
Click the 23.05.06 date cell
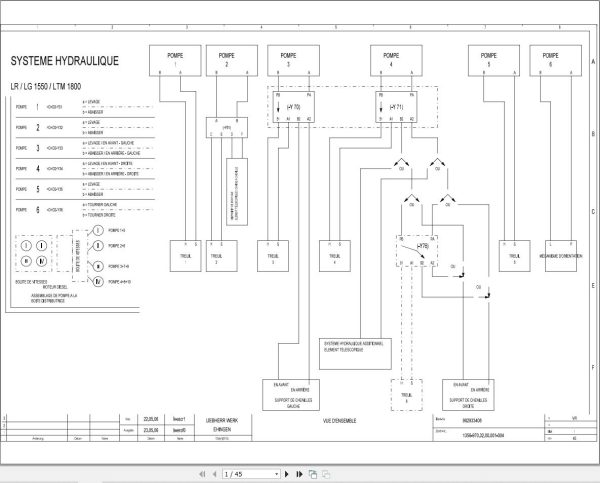click(151, 430)
